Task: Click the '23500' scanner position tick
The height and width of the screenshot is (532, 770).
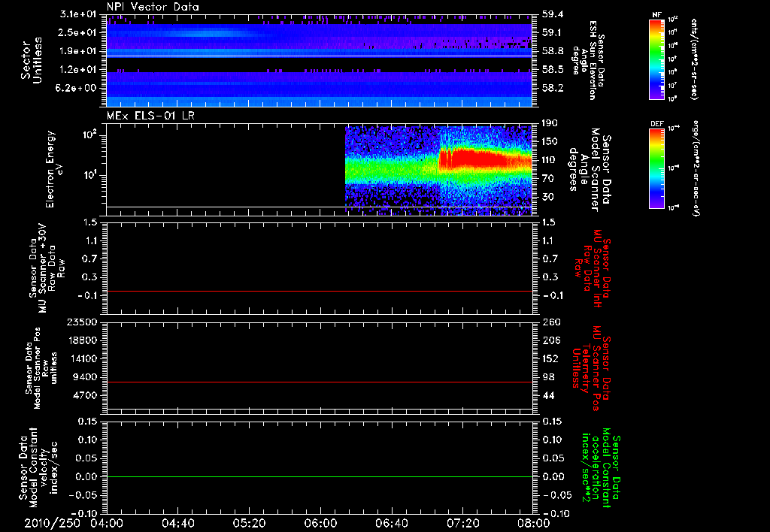Action: [x=82, y=322]
